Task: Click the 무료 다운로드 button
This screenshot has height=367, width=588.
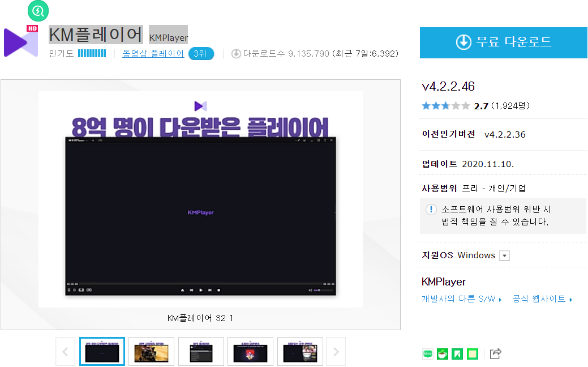Action: 503,42
